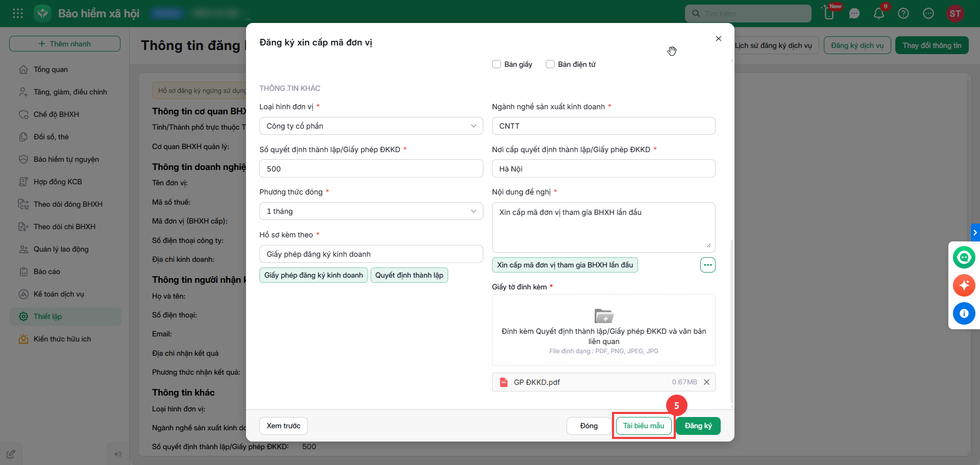Click the Tìm kiếm search box
The height and width of the screenshot is (465, 980).
[x=748, y=14]
